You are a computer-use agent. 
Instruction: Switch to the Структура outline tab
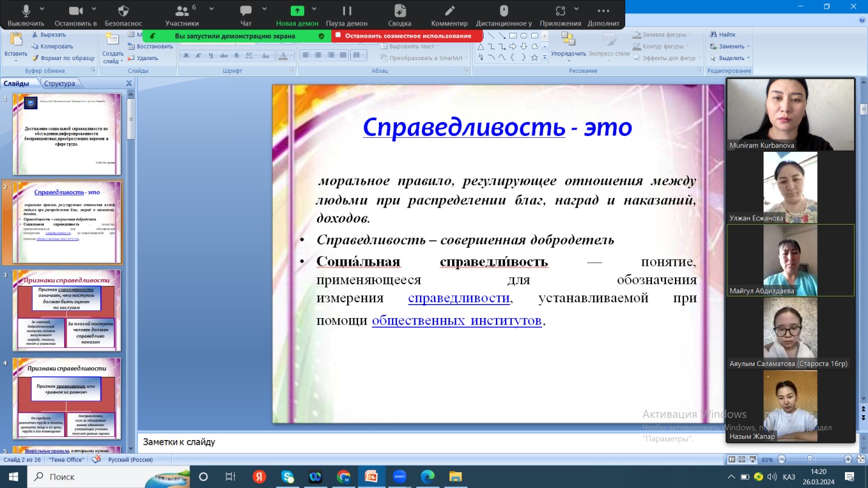pos(59,84)
